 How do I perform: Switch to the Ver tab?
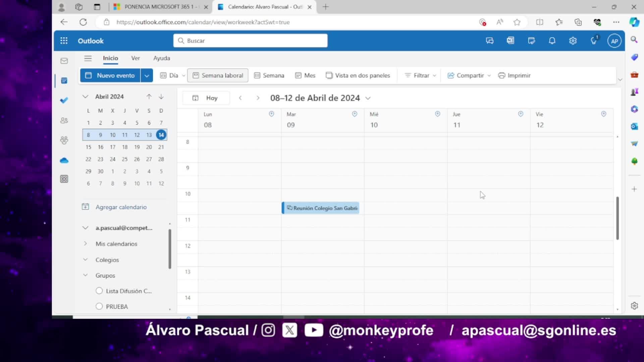(136, 58)
